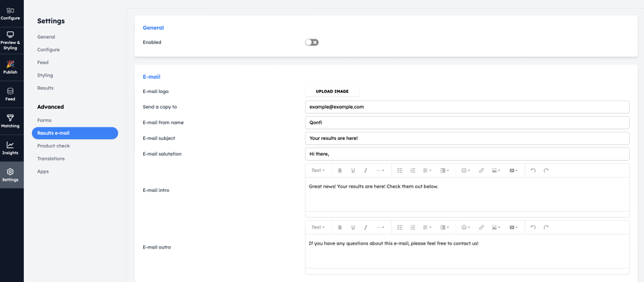Open image dropdown in E-mail outro editor
Image resolution: width=644 pixels, height=282 pixels.
tap(496, 228)
